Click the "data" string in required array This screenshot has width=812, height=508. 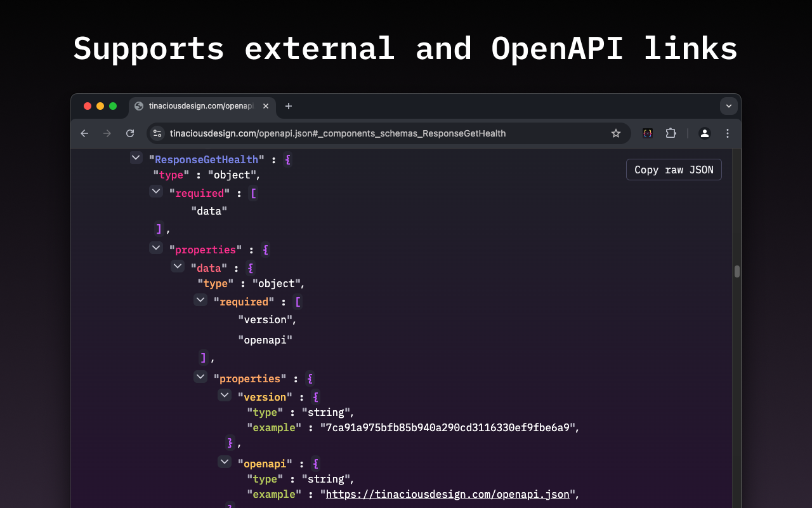tap(209, 211)
